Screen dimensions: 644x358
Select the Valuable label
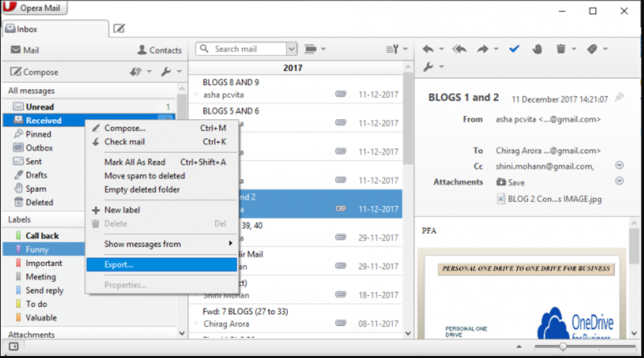[41, 318]
